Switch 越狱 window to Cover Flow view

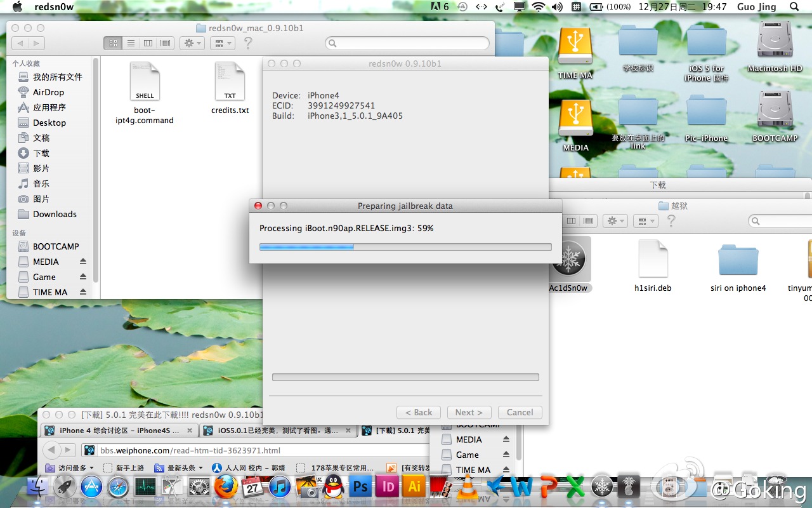pyautogui.click(x=589, y=221)
